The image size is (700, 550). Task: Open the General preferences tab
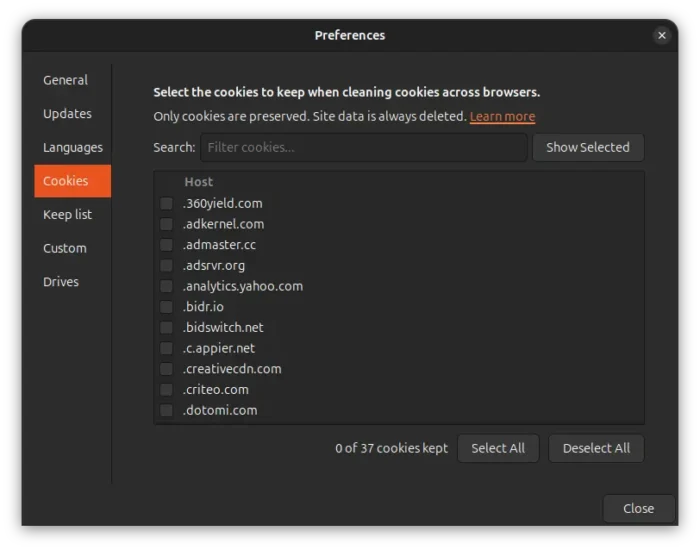[x=65, y=80]
